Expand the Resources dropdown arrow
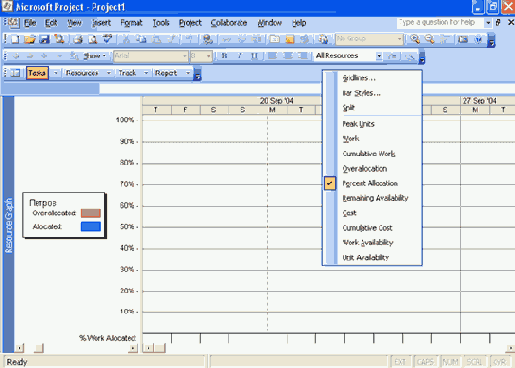 (109, 73)
